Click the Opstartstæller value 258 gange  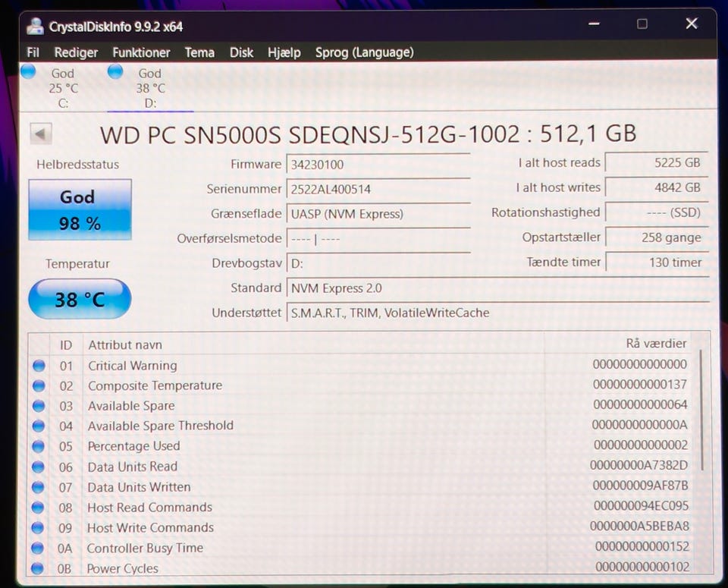[x=657, y=237]
